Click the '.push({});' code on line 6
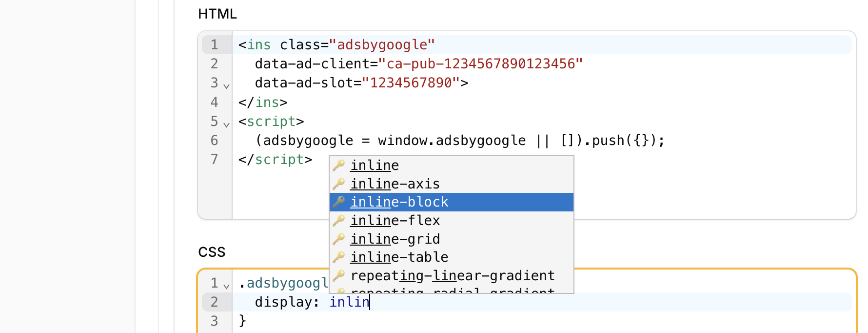Screen dimensions: 868x333 click(624, 141)
